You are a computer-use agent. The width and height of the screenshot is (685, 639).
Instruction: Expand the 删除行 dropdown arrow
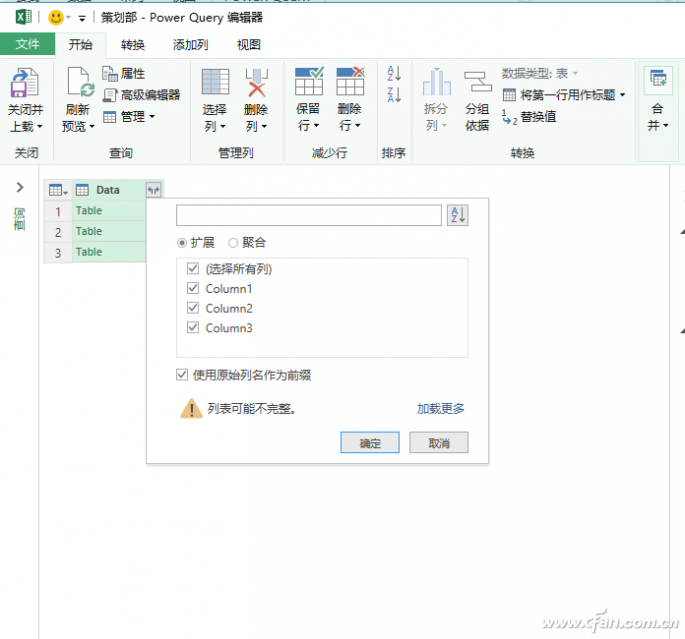[x=358, y=126]
